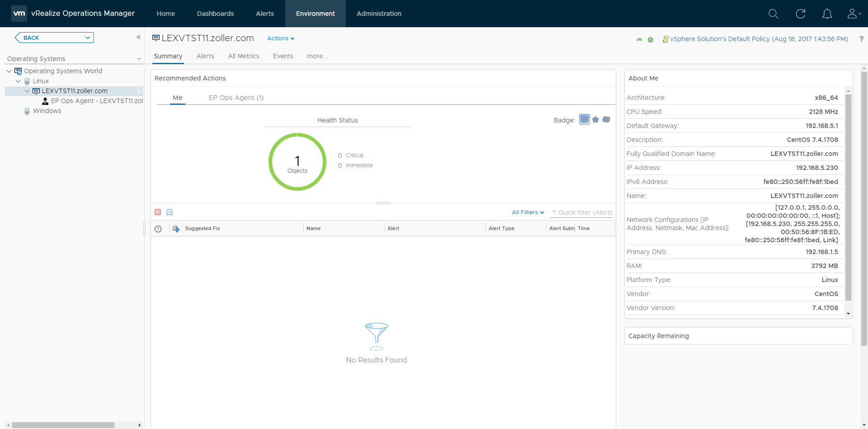Viewport: 868px width, 429px height.
Task: Switch to the Risk badge toggle
Action: click(x=595, y=120)
